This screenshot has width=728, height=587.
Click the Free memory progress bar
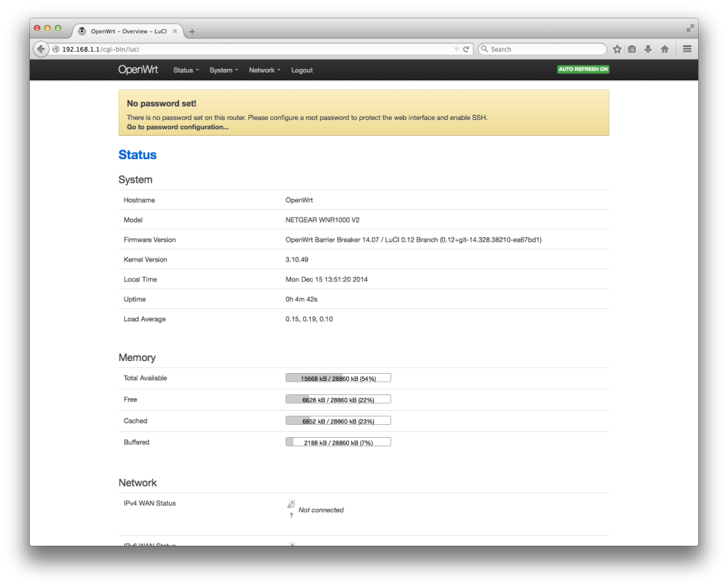pyautogui.click(x=338, y=399)
